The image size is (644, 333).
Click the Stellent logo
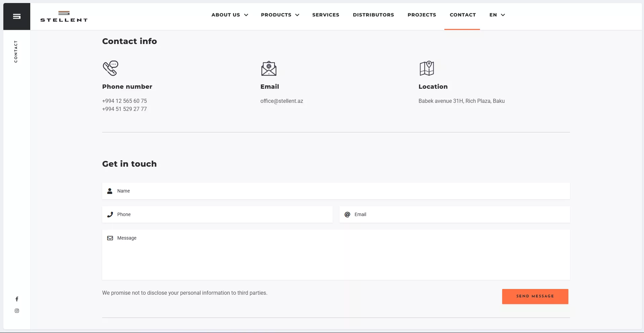coord(64,17)
